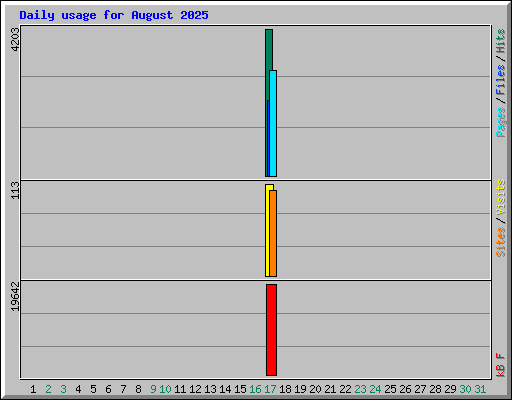512x400 pixels.
Task: Select the orange Sites bar
Action: click(x=273, y=233)
